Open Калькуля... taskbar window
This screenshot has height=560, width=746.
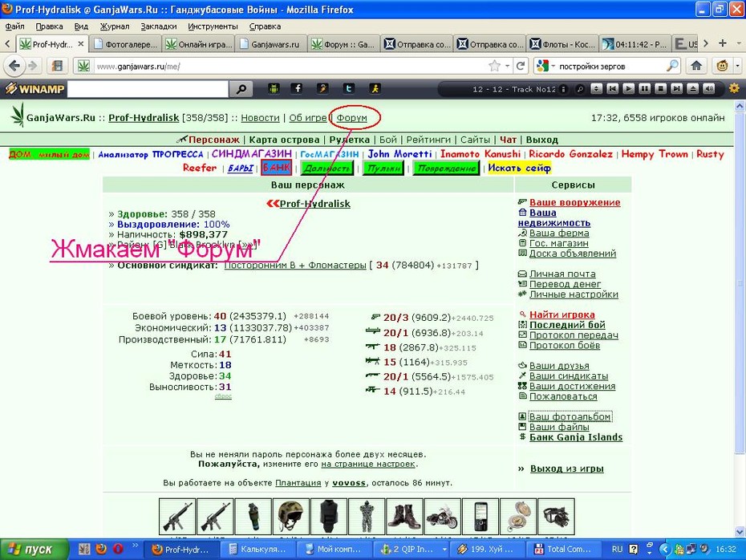pos(257,549)
